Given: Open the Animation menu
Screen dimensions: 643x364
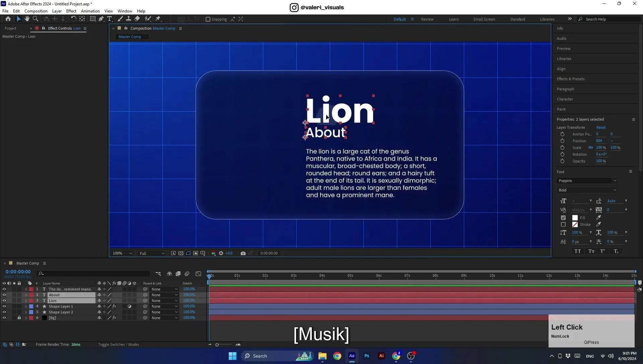Looking at the screenshot, I should pyautogui.click(x=90, y=11).
